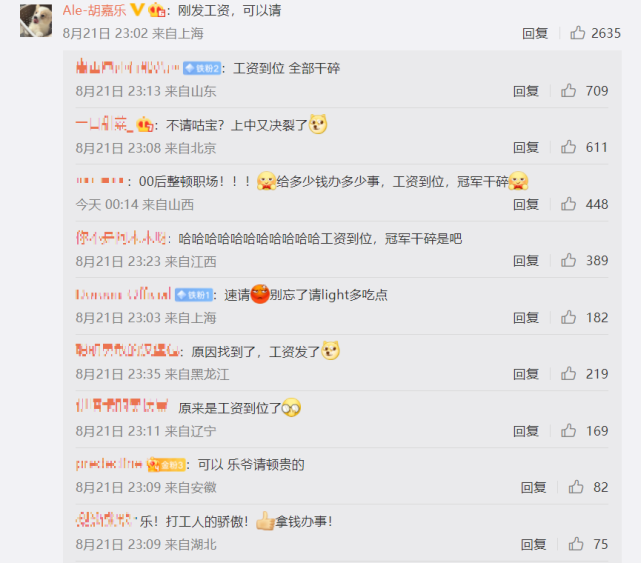641x563 pixels.
Task: Click the 金粉3 gold fan badge
Action: pyautogui.click(x=166, y=465)
